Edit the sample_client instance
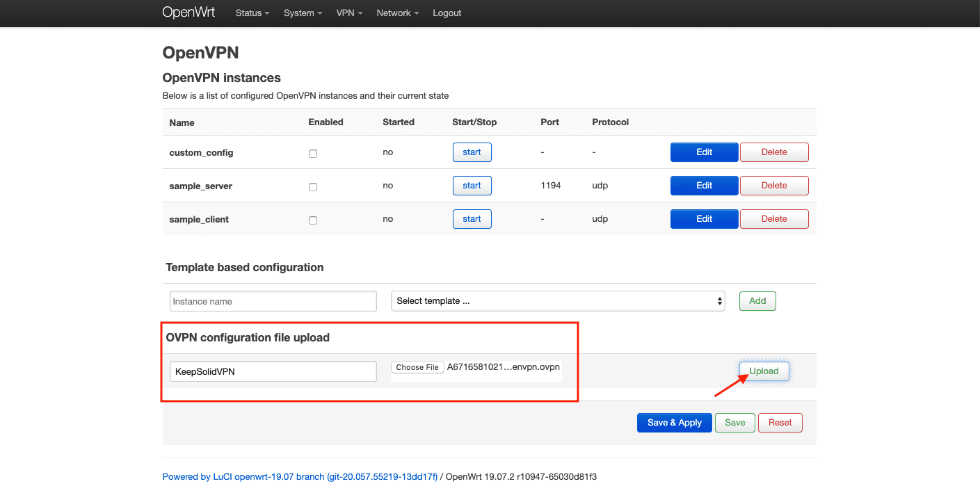 (704, 219)
